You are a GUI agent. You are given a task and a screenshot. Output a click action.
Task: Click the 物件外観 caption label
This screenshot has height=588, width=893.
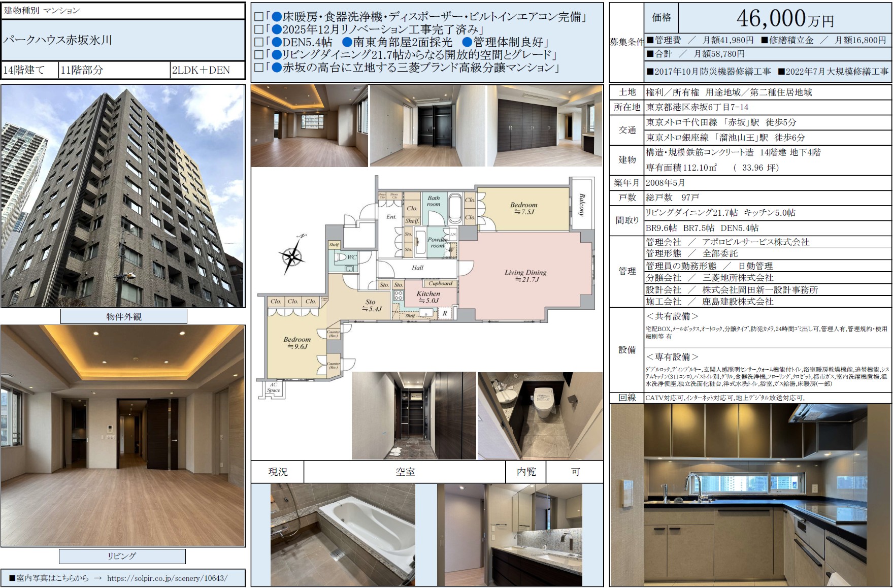(x=123, y=316)
